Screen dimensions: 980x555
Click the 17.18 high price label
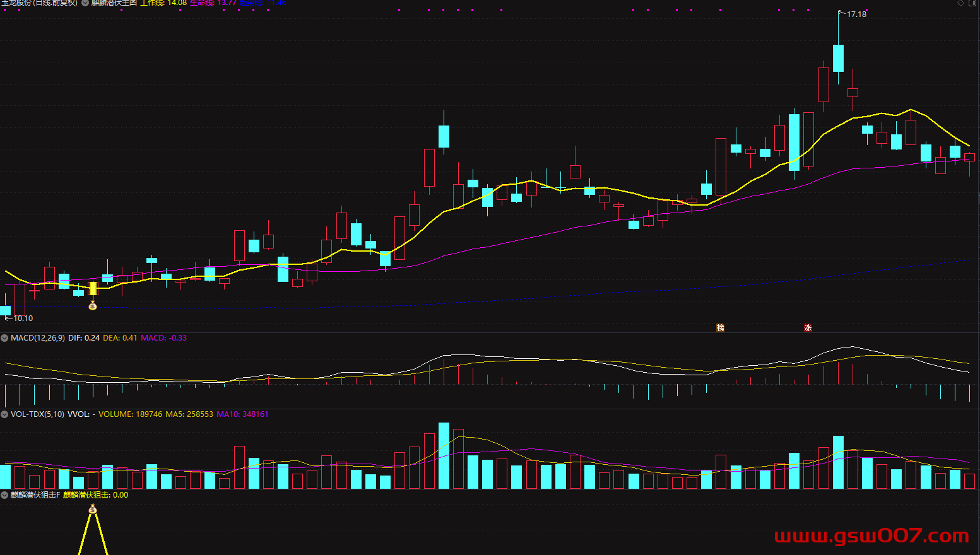click(x=856, y=15)
